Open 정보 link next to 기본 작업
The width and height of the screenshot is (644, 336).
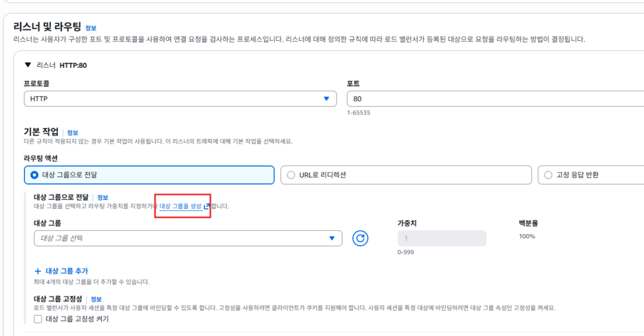coord(72,133)
